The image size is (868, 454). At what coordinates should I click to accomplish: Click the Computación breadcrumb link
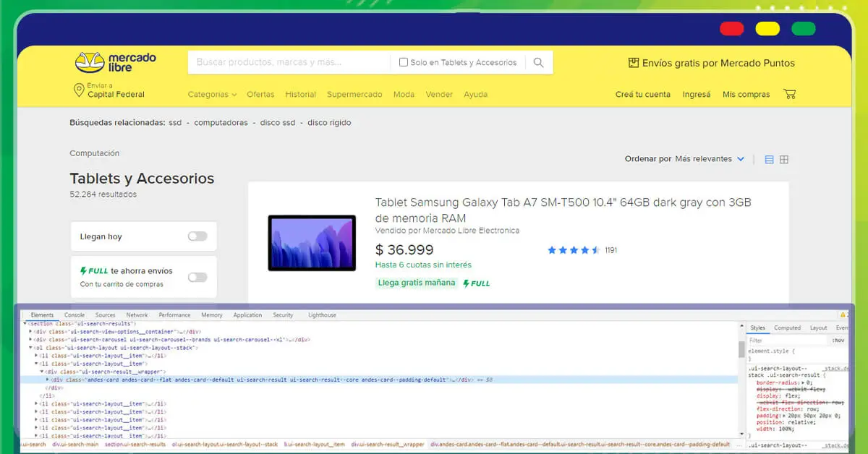pos(94,153)
